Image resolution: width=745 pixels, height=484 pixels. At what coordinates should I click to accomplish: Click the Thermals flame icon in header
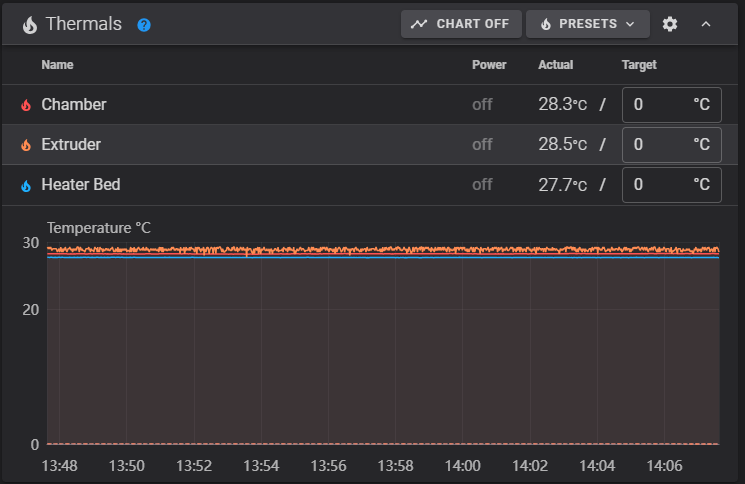click(29, 24)
